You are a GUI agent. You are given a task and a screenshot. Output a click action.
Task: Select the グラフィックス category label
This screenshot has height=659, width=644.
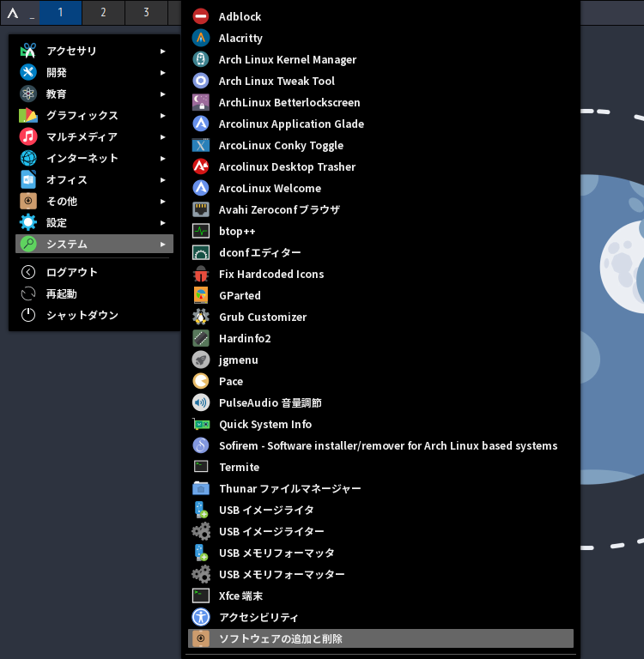(x=82, y=115)
